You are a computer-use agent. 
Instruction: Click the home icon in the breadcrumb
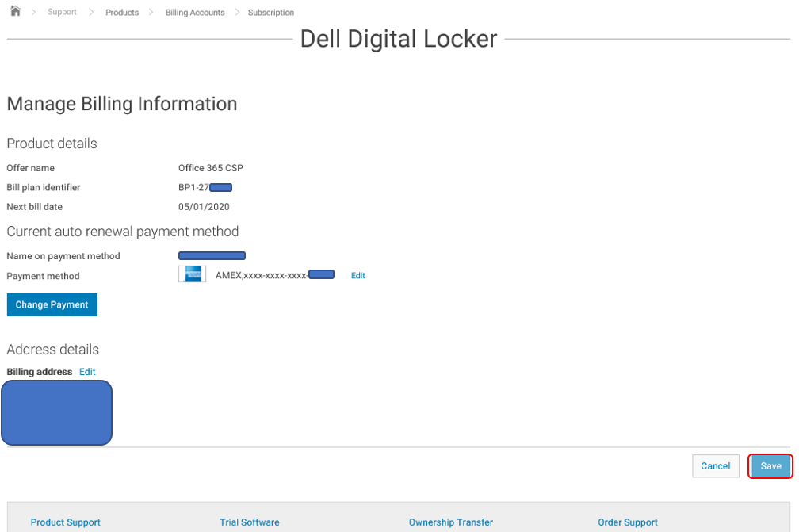13,11
